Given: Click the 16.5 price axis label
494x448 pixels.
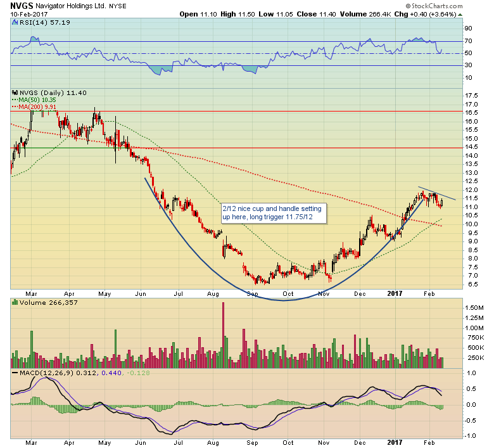Looking at the screenshot, I should 471,113.
